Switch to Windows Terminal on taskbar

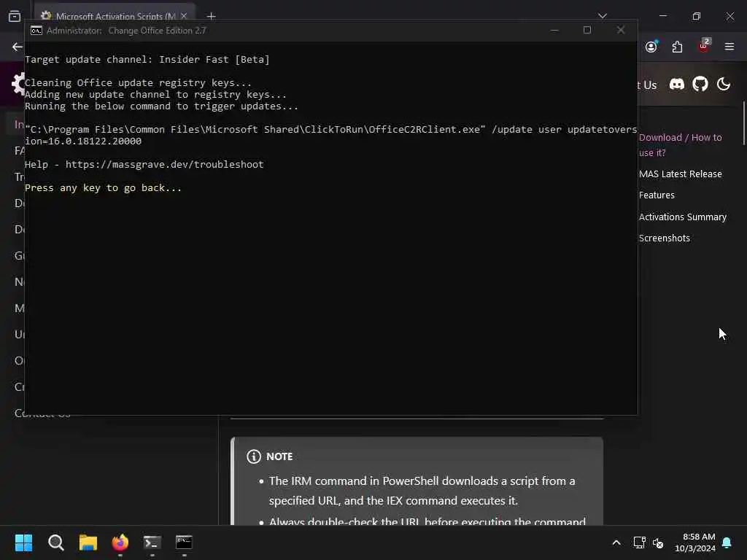(x=152, y=542)
